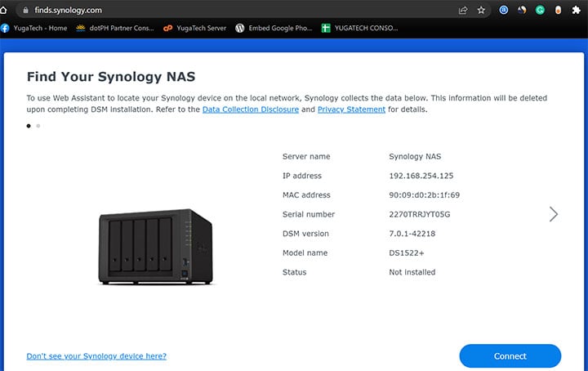588x371 pixels.
Task: Open the Privacy Statement link
Action: pyautogui.click(x=351, y=110)
